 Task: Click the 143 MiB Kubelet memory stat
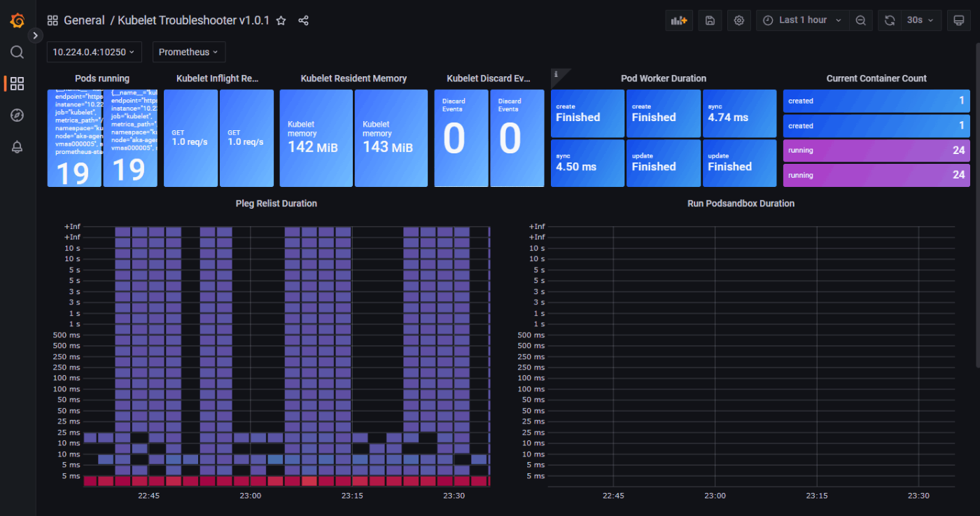391,138
